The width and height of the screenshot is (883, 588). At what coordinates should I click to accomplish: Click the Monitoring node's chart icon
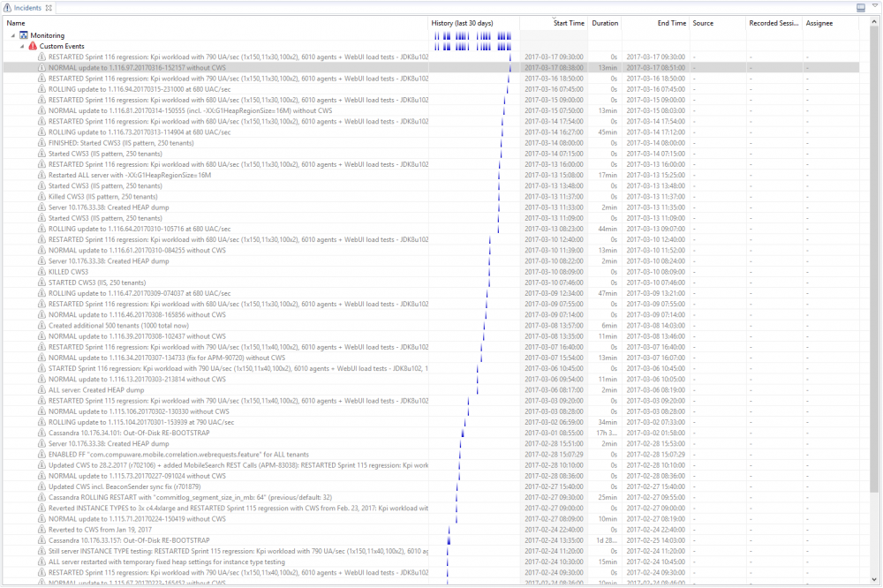25,35
